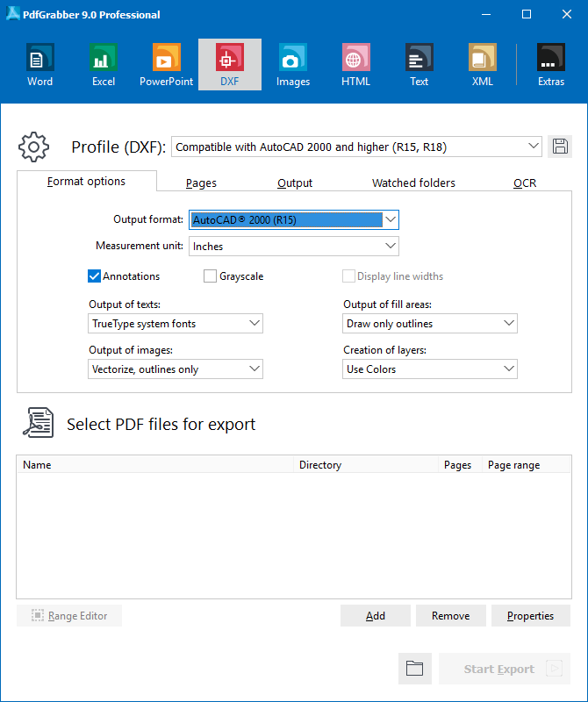The image size is (588, 702).
Task: Open output folder via folder icon button
Action: [415, 669]
